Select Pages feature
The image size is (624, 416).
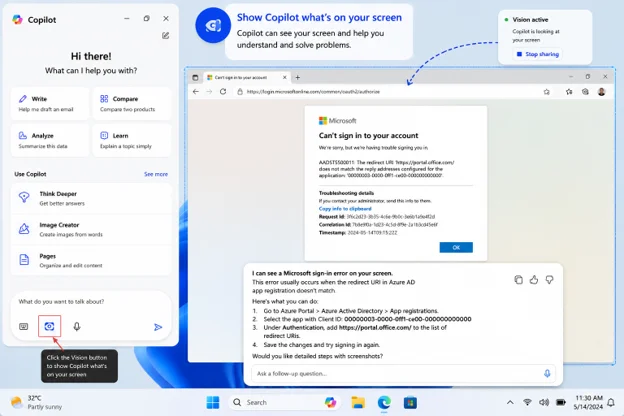[x=91, y=260]
